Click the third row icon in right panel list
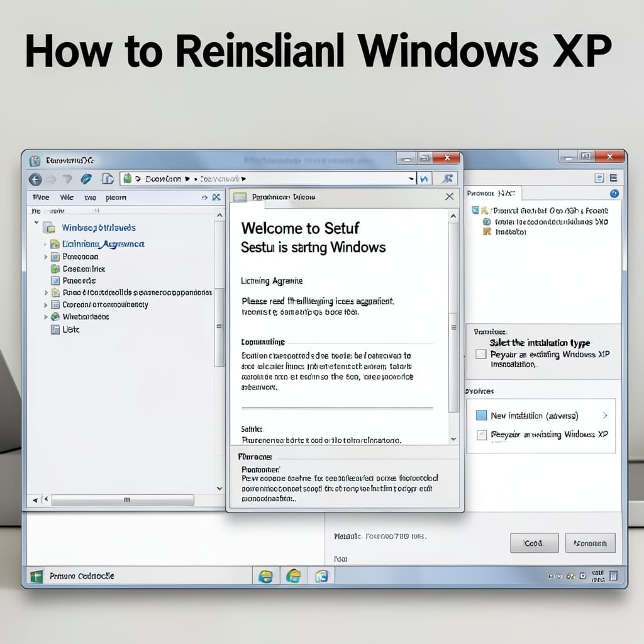 [487, 231]
